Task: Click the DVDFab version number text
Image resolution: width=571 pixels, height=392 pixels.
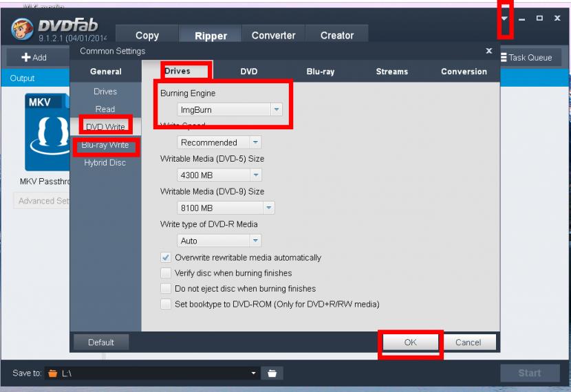Action: click(x=73, y=38)
